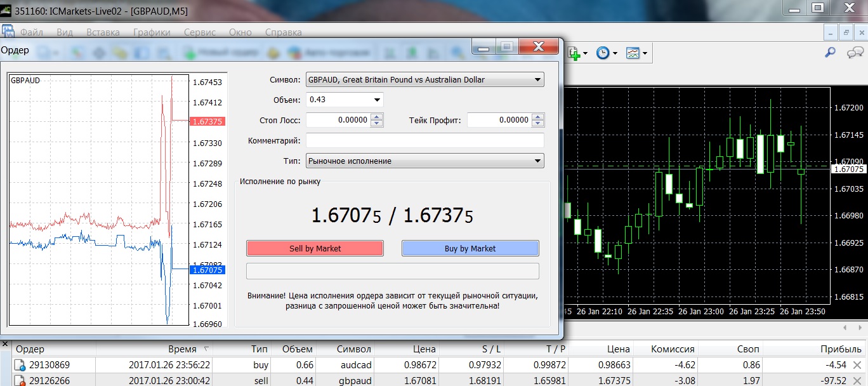Click the order icon beside 29126266

20,380
